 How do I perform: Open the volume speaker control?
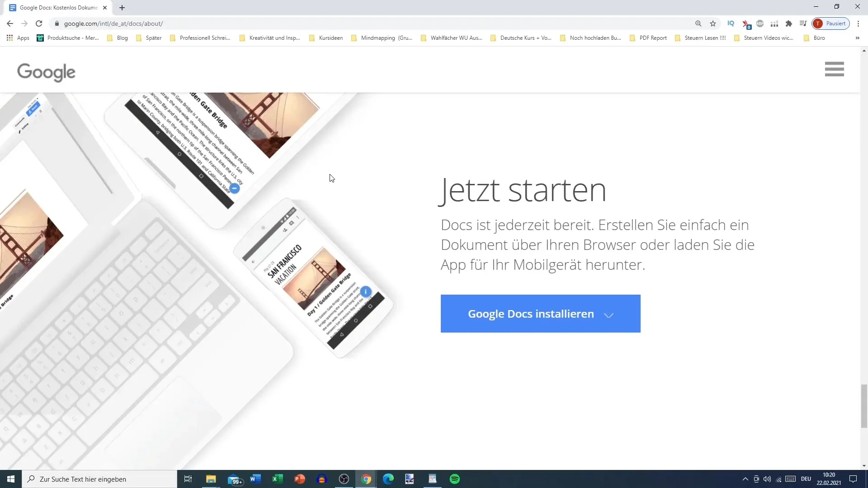coord(767,479)
